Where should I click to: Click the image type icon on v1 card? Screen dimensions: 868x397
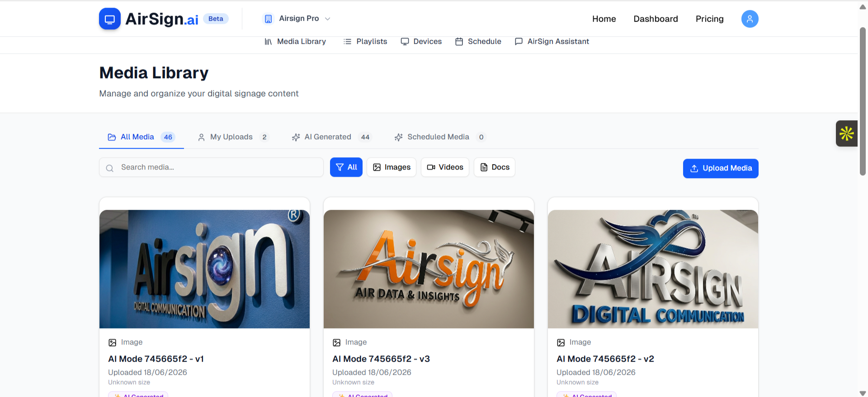113,343
